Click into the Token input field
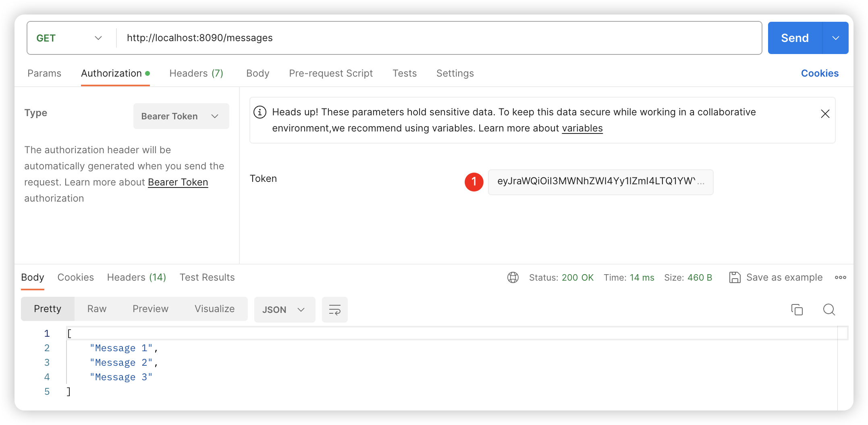Screen dimensions: 868x425 (x=600, y=182)
